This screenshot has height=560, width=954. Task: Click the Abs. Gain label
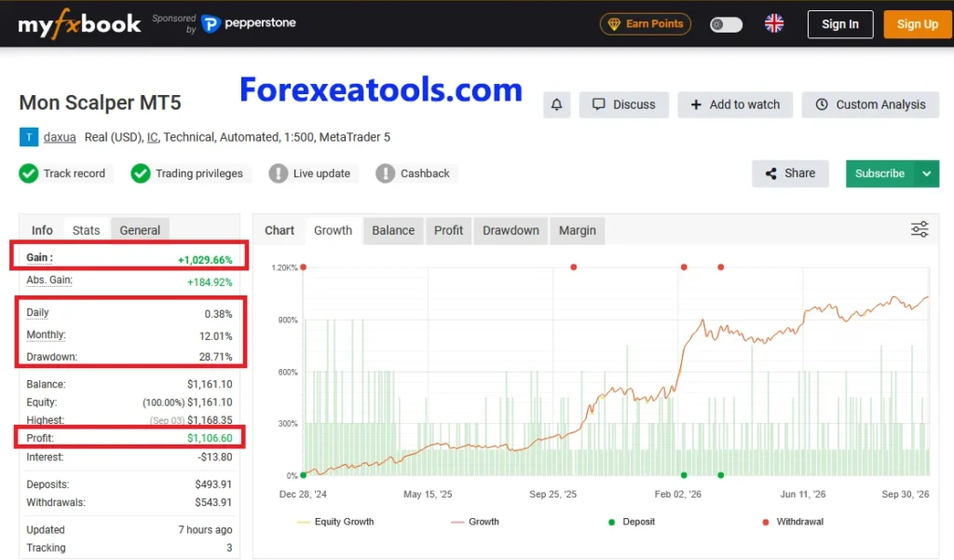49,280
